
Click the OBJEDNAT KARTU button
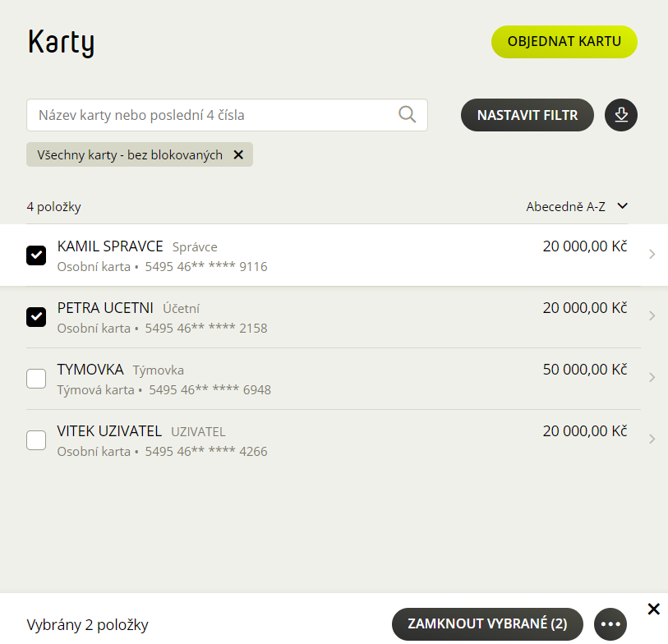point(564,42)
